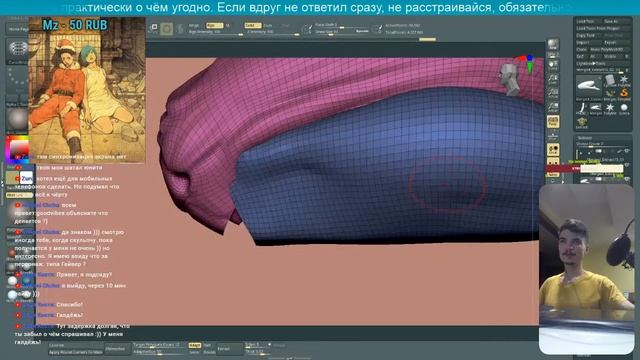640x360 pixels.
Task: Adjust the Target Polygons Count slider
Action: point(160,345)
